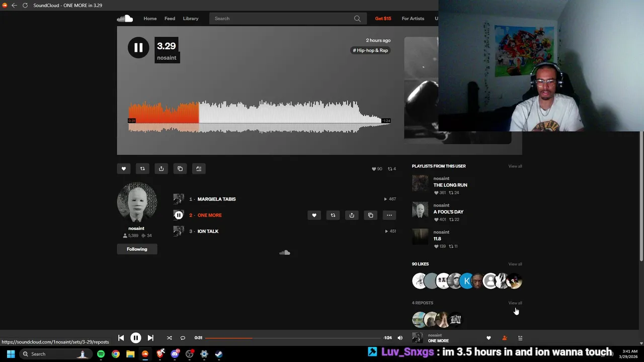Viewport: 644px width, 362px height.
Task: Open ONE MORE title in the player bar
Action: (x=438, y=341)
